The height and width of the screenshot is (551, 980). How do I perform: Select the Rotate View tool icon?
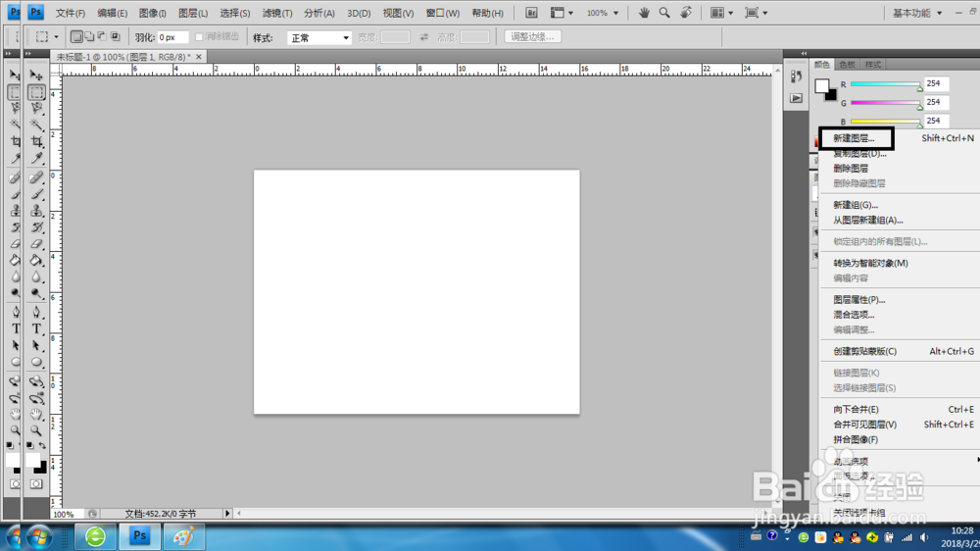point(686,13)
